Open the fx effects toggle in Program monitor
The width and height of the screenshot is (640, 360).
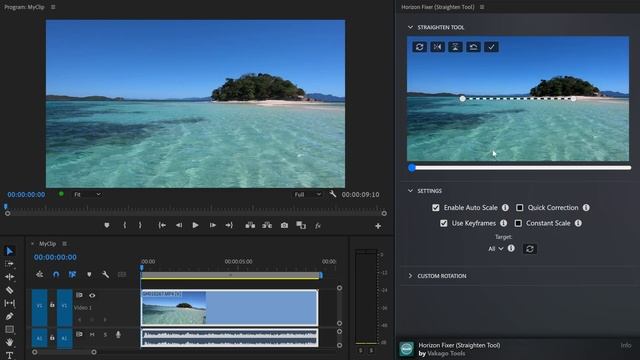(318, 225)
